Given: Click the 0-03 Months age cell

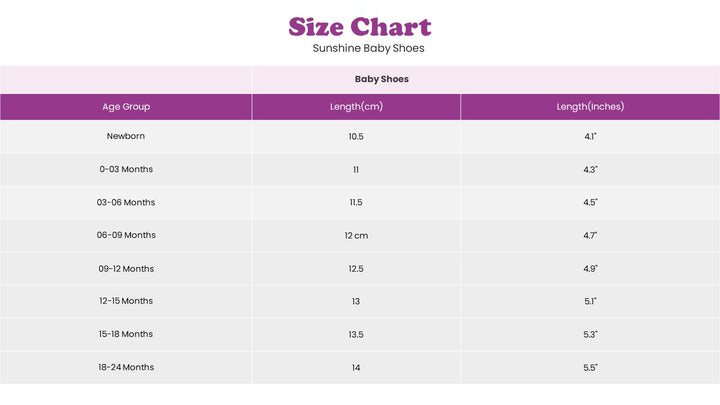Looking at the screenshot, I should click(x=126, y=169).
